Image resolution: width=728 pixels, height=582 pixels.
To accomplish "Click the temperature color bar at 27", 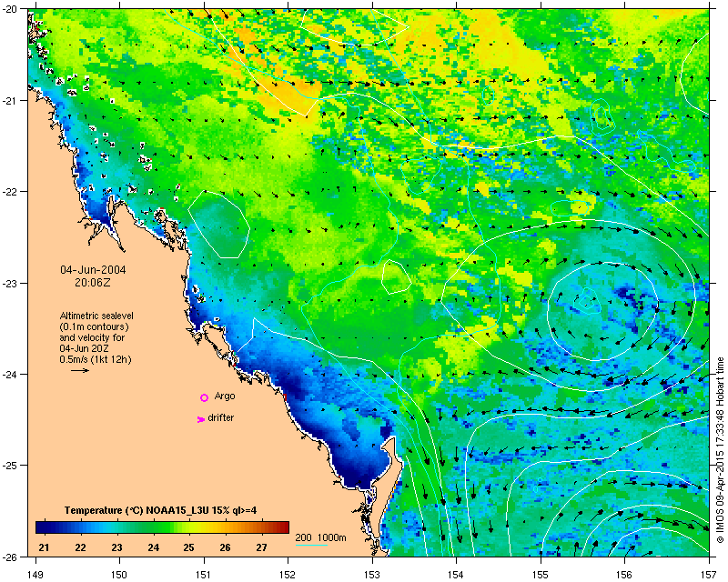I will coord(262,527).
